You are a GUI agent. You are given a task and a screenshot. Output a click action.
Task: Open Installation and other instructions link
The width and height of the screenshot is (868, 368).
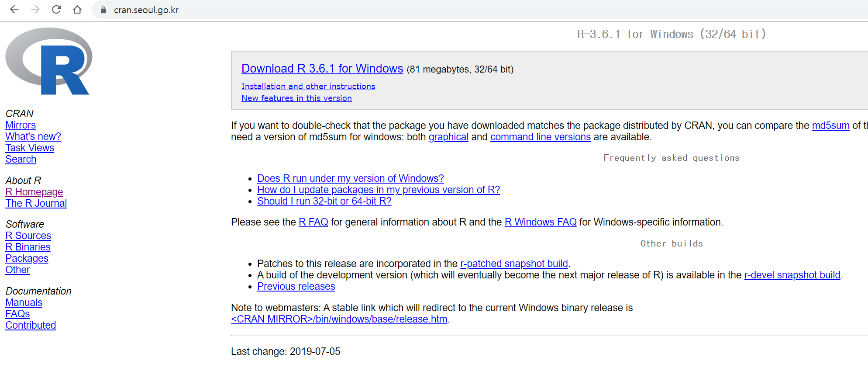(308, 87)
